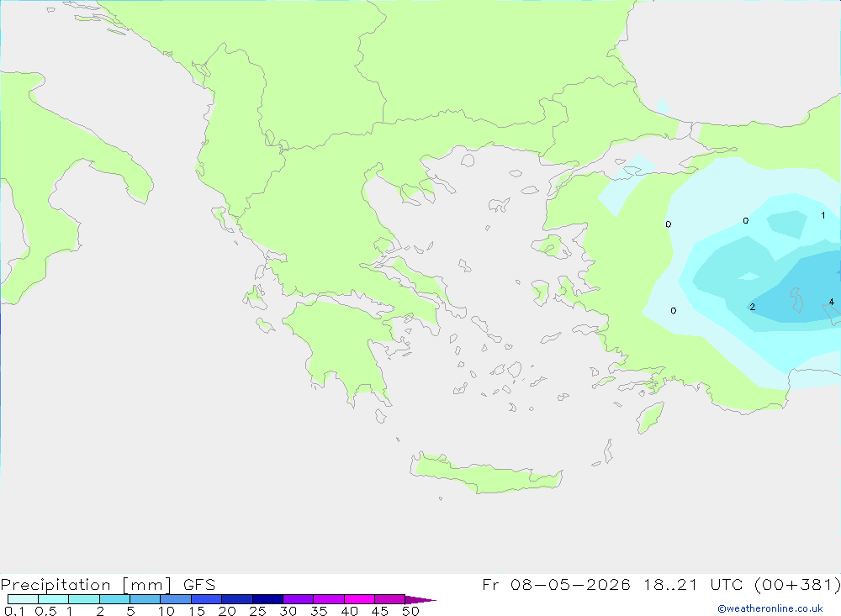The height and width of the screenshot is (616, 841).
Task: Click the '35' legend scale label
Action: tap(319, 611)
